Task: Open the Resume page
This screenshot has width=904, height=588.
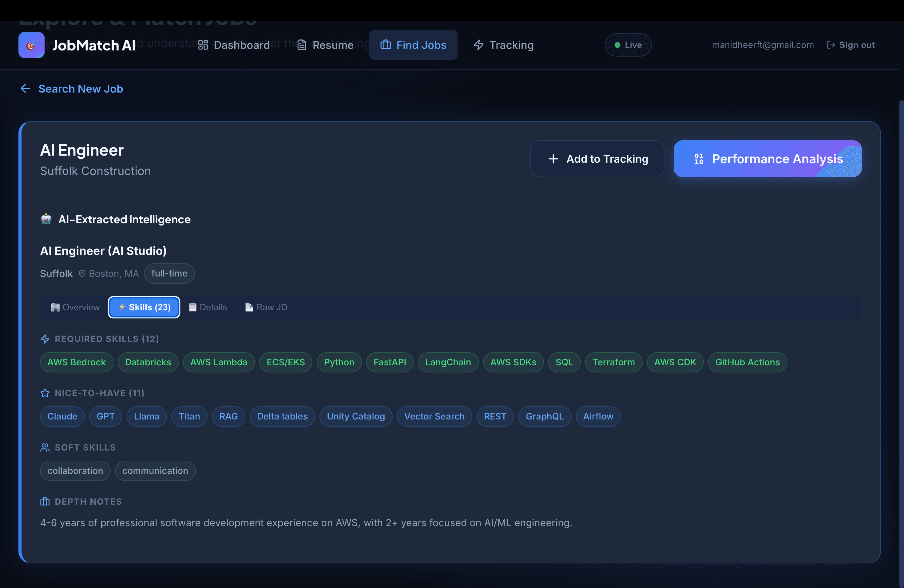Action: (325, 45)
